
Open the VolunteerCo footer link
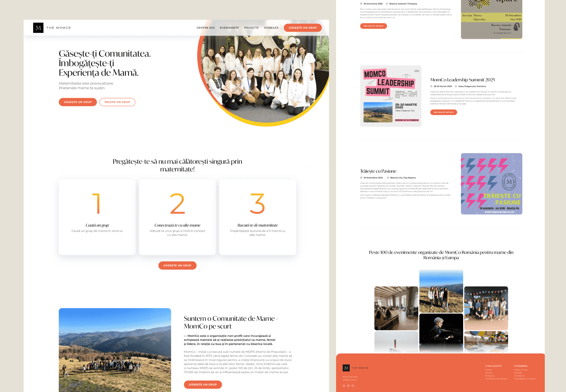519,376
